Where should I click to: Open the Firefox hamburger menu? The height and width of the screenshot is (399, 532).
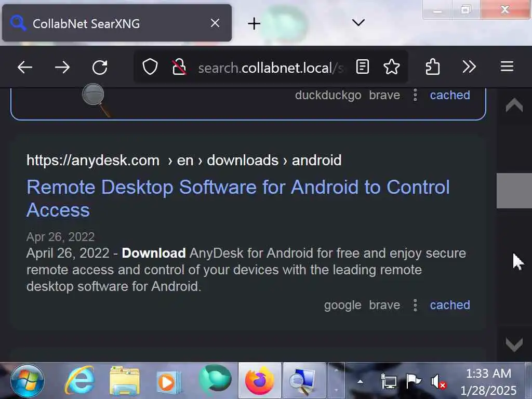point(507,66)
